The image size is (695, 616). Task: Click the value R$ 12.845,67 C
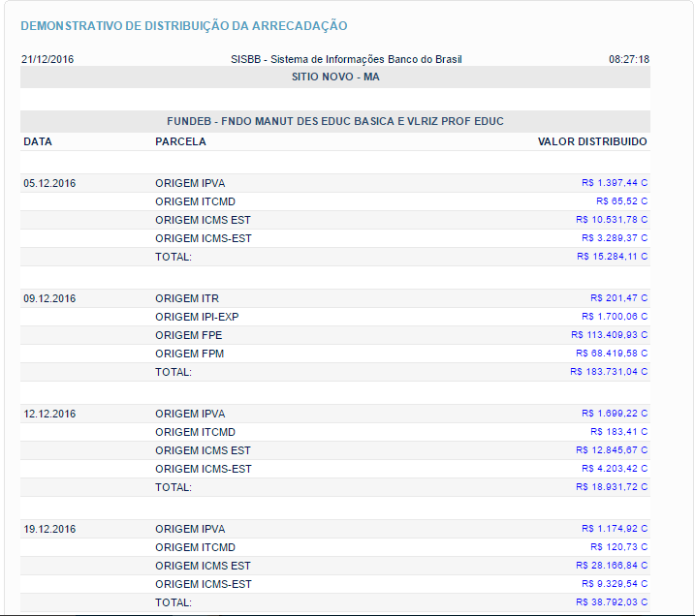click(x=612, y=450)
